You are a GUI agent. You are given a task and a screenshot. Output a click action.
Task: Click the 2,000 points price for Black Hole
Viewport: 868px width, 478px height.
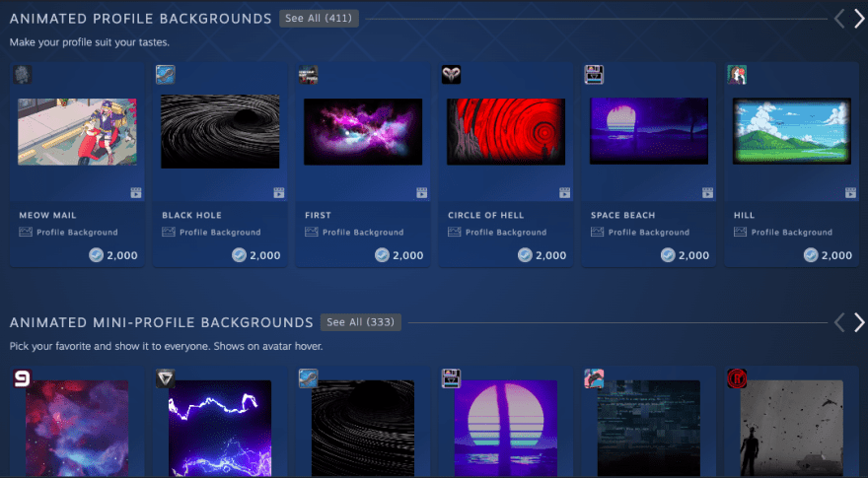(256, 255)
